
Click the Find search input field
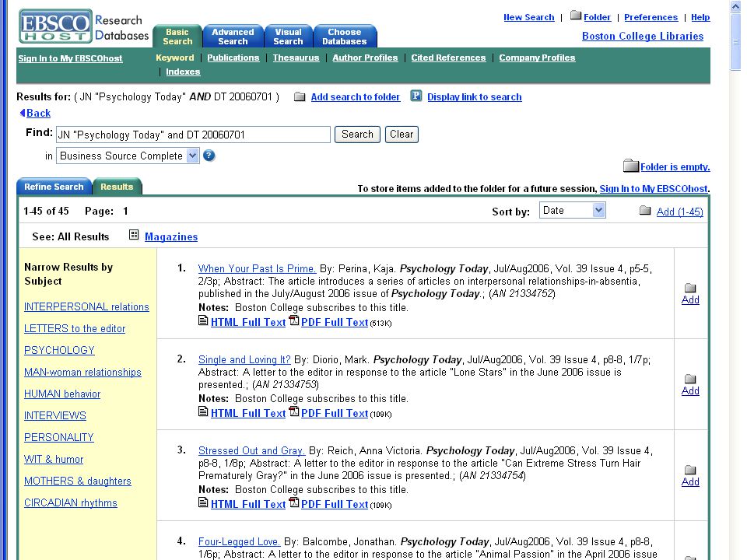coord(193,135)
